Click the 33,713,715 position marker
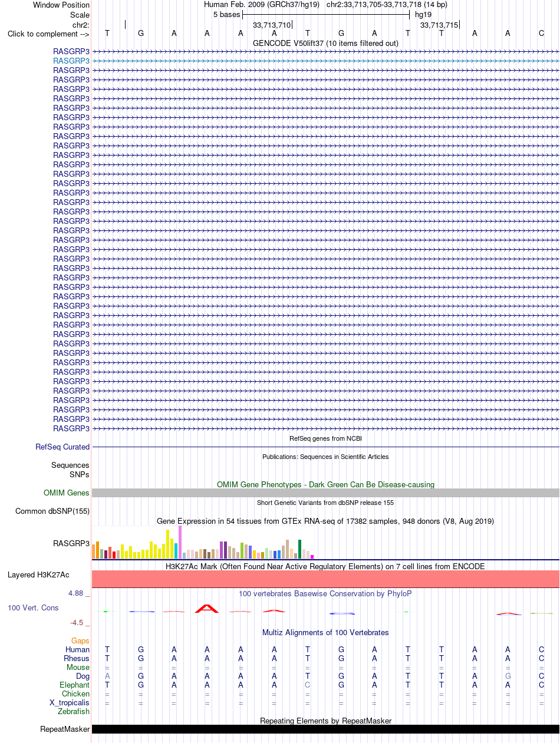Image resolution: width=560 pixels, height=743 pixels. pos(439,25)
